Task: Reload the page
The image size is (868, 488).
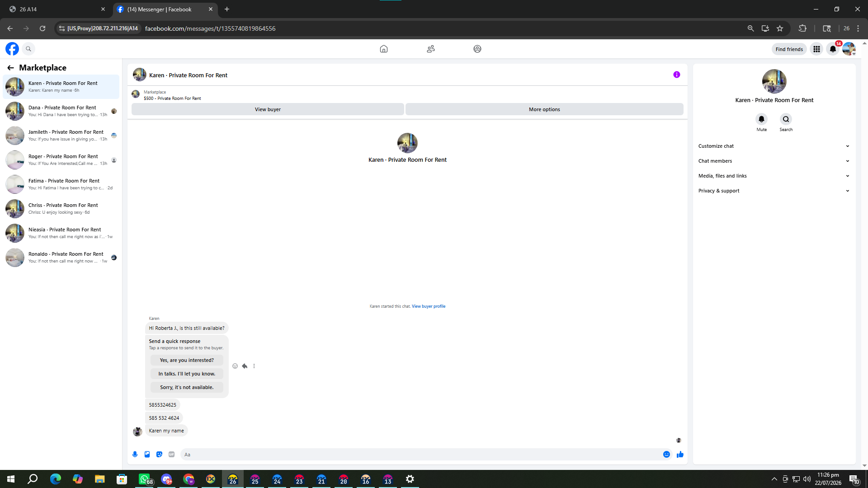Action: (x=42, y=28)
